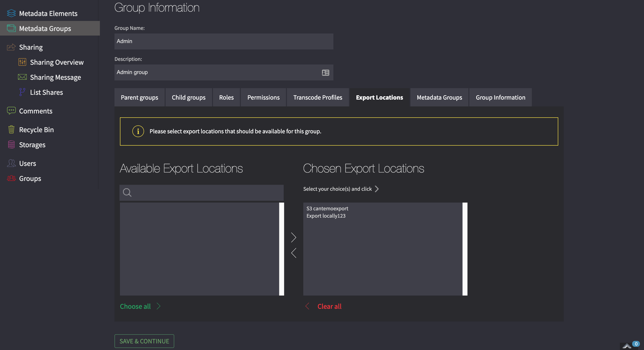Click the yellow info circle icon

pyautogui.click(x=138, y=131)
